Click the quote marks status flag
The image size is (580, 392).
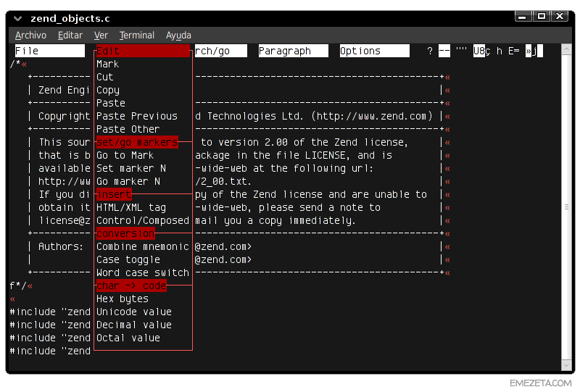pyautogui.click(x=461, y=49)
